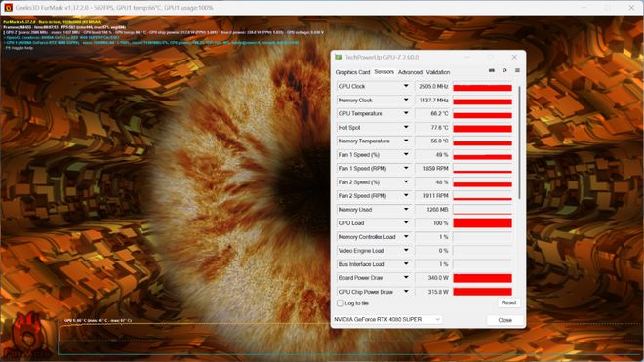This screenshot has height=362, width=644.
Task: Open the GPU Temperature sensor dropdown
Action: click(x=406, y=113)
